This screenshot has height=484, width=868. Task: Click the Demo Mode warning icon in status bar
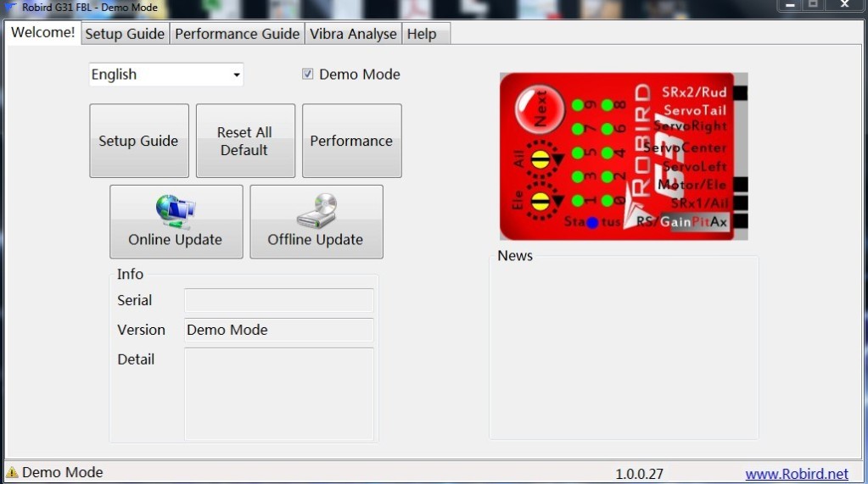coord(12,472)
